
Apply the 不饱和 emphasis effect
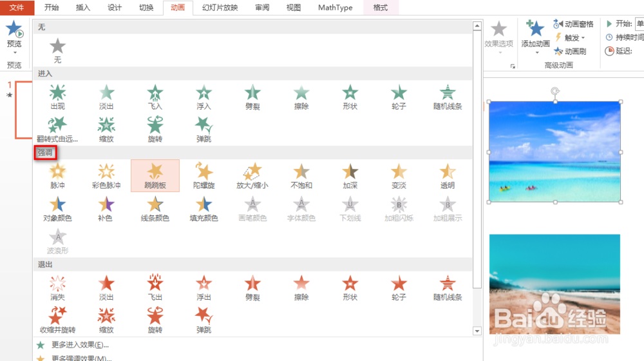coord(301,176)
